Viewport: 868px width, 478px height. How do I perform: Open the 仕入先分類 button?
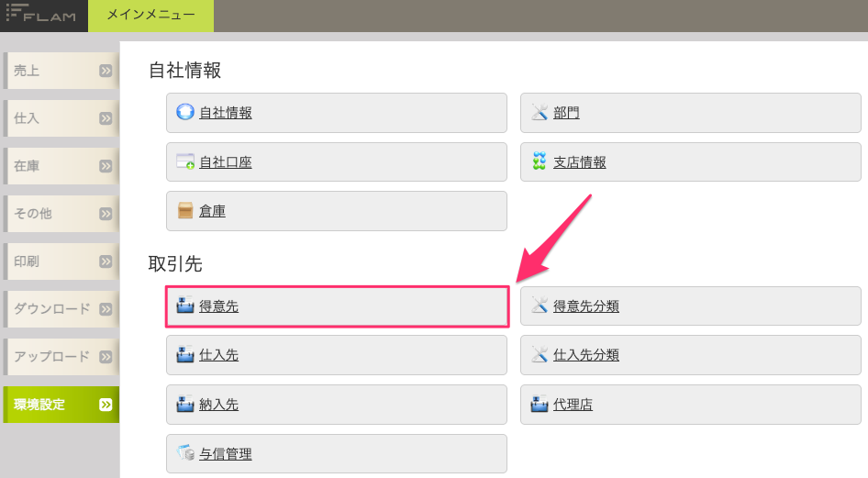pos(690,355)
